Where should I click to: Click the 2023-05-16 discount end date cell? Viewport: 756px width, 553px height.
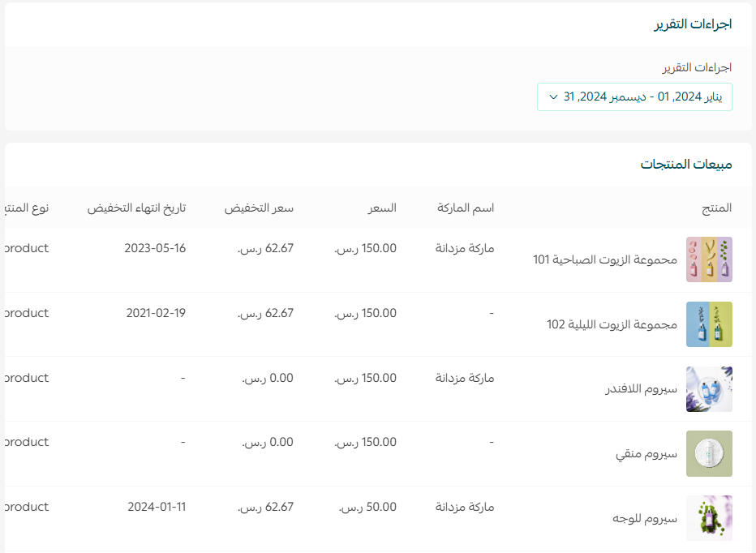click(155, 248)
